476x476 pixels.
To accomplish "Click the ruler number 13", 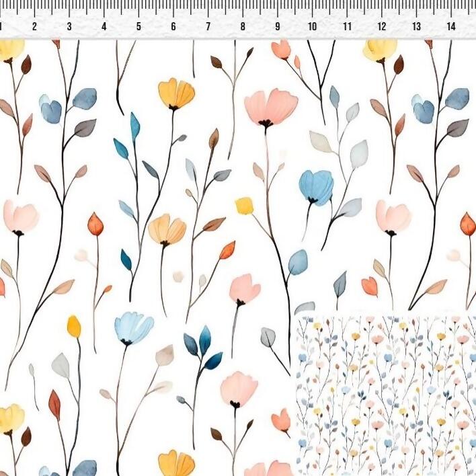I will 417,27.
